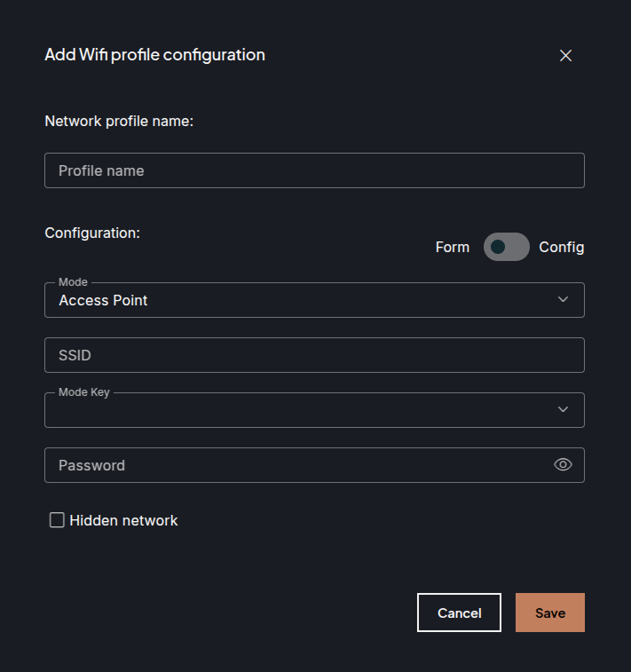Toggle the Form/Config switch

pyautogui.click(x=506, y=247)
